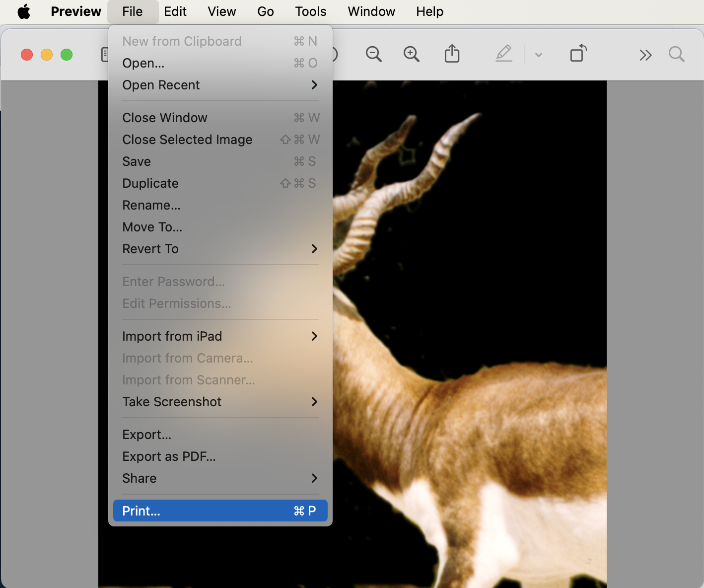The image size is (704, 588).
Task: Zoom out of the image
Action: (373, 54)
